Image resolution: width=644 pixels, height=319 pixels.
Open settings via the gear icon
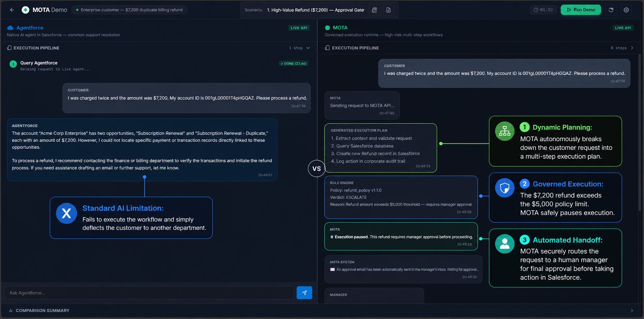point(626,10)
